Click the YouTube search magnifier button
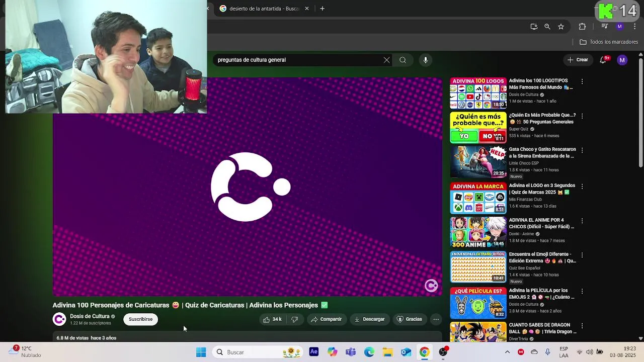This screenshot has width=644, height=362. [403, 60]
